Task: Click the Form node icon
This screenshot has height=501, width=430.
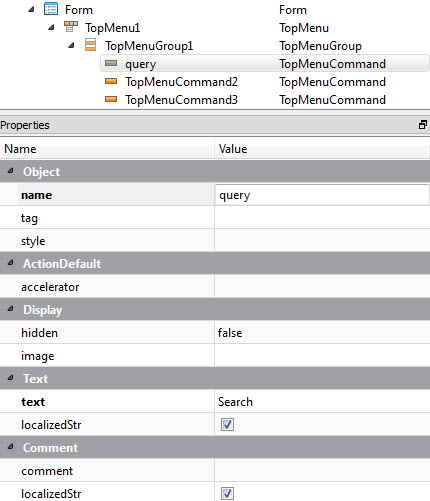Action: [x=51, y=9]
